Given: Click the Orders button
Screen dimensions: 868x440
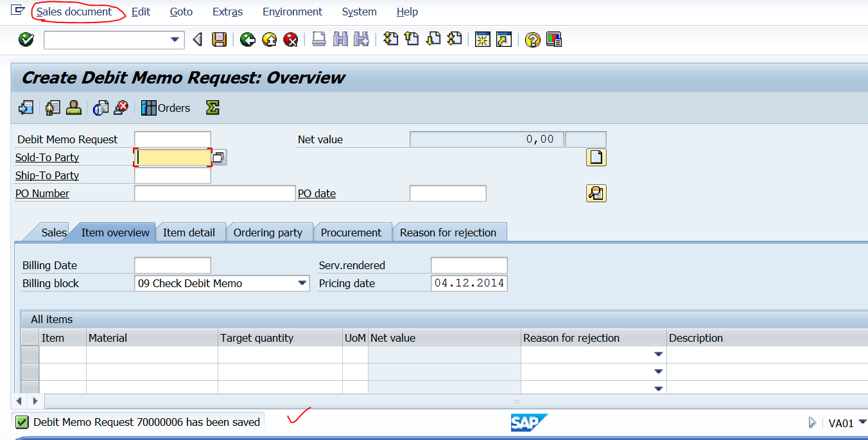Looking at the screenshot, I should (166, 108).
